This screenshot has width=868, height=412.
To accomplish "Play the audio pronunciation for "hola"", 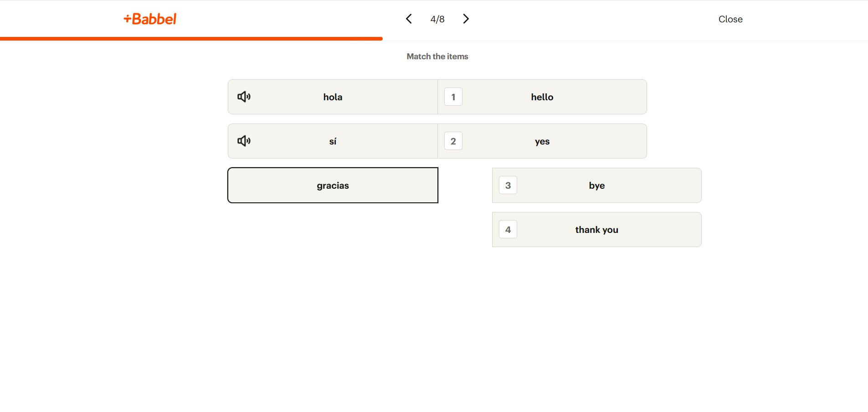I will click(244, 97).
